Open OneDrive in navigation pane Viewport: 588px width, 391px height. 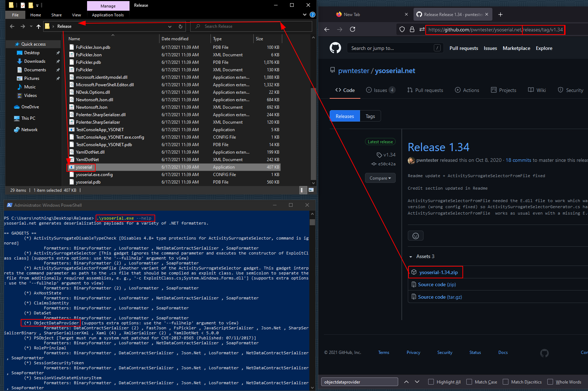pyautogui.click(x=30, y=107)
